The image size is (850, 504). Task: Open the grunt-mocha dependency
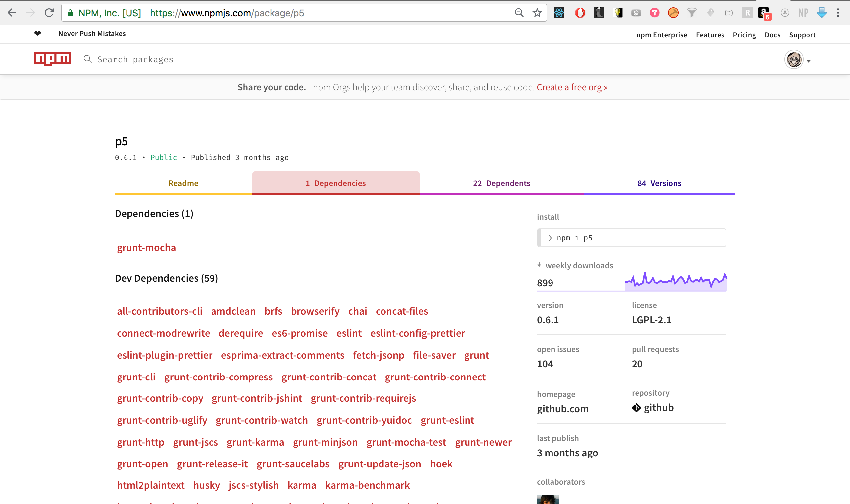(146, 248)
